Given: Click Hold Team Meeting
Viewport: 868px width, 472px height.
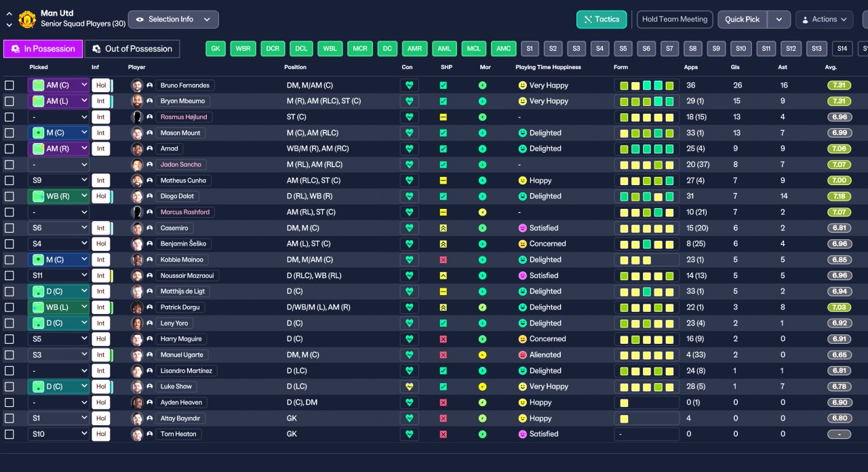Looking at the screenshot, I should pyautogui.click(x=675, y=20).
